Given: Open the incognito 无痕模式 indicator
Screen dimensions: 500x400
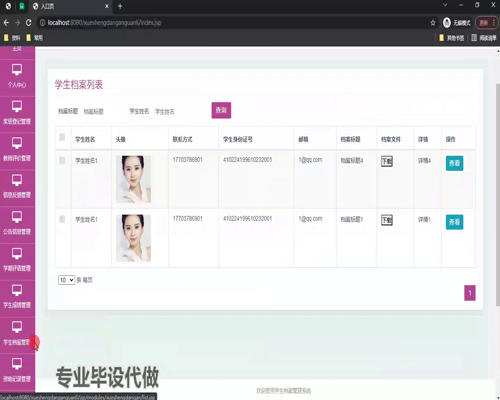Looking at the screenshot, I should click(x=457, y=23).
